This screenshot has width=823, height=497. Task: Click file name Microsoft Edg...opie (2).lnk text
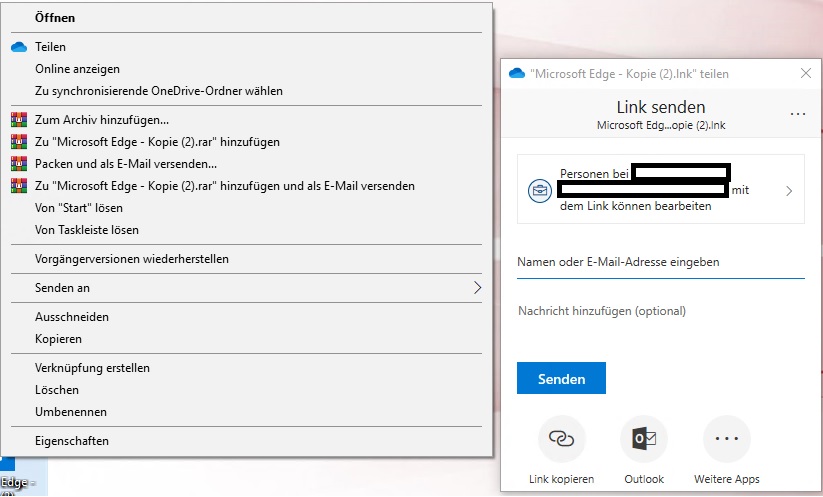point(661,125)
